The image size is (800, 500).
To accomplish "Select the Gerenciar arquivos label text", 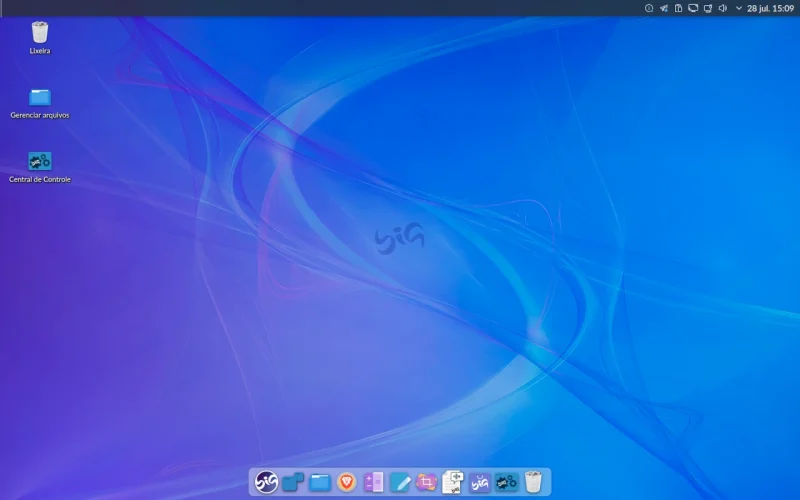I will tap(40, 115).
